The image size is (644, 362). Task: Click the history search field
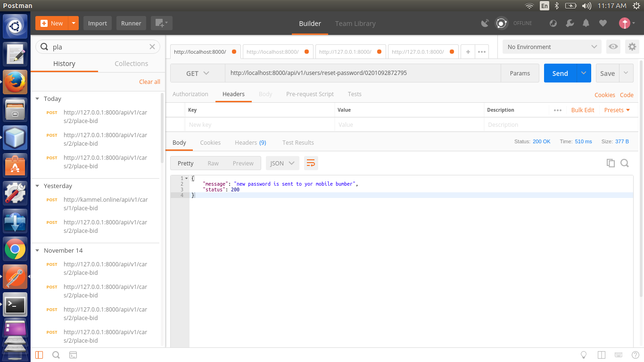click(98, 47)
